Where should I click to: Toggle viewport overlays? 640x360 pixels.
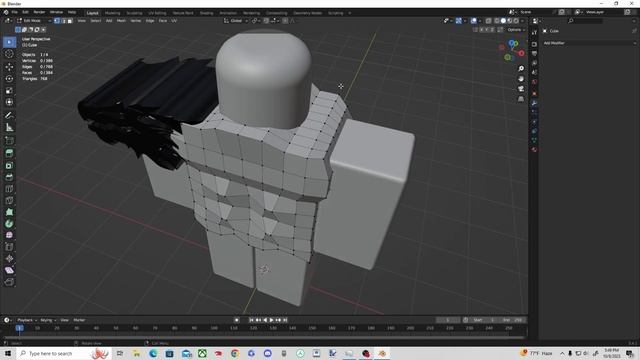pyautogui.click(x=473, y=21)
